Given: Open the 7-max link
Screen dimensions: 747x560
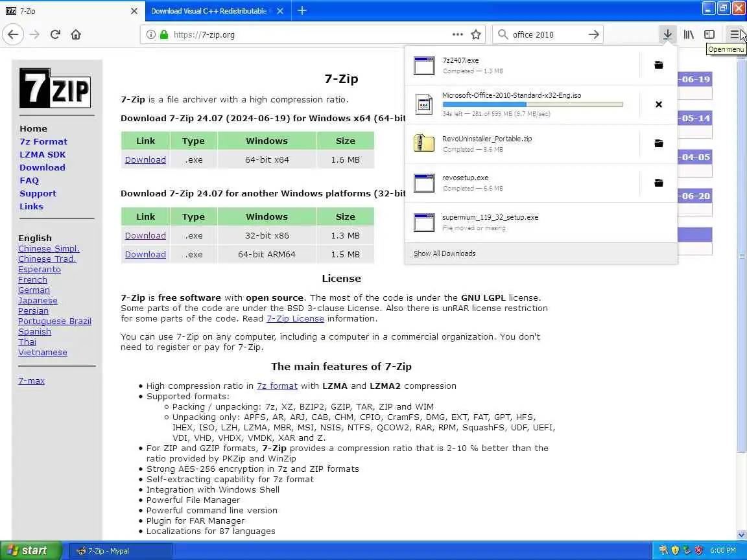Looking at the screenshot, I should 31,381.
